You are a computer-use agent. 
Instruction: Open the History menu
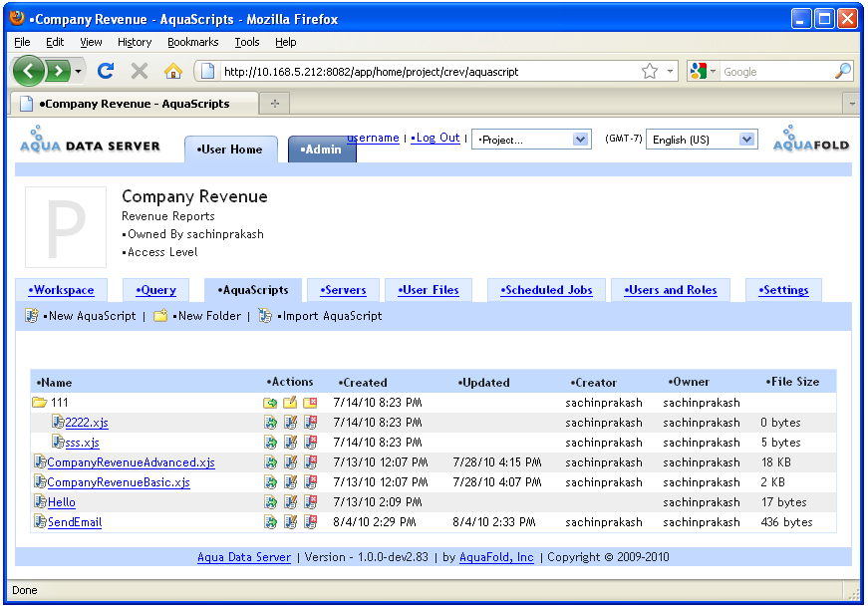point(135,42)
